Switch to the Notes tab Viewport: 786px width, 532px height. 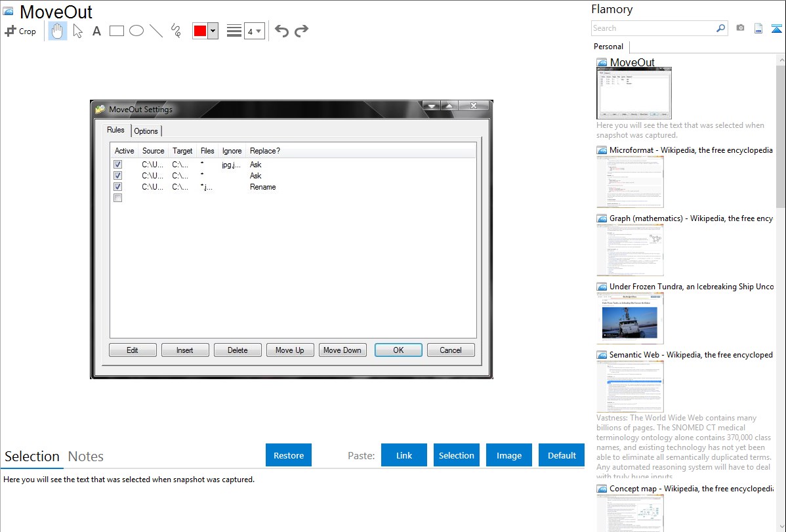86,457
